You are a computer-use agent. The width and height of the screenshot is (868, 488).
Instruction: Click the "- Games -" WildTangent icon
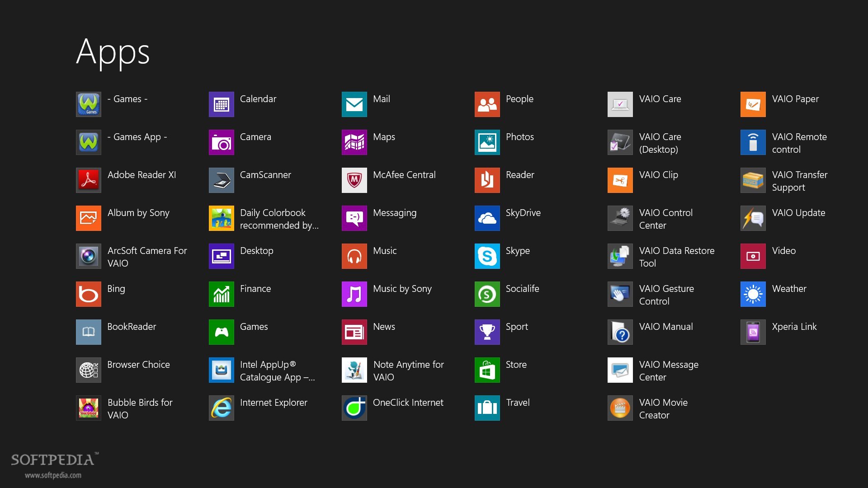click(x=89, y=104)
